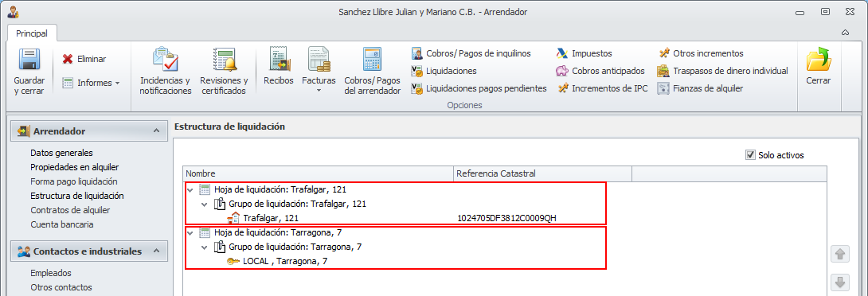Open Liquidaciones pagos pendientes
This screenshot has width=868, height=296.
coord(479,88)
